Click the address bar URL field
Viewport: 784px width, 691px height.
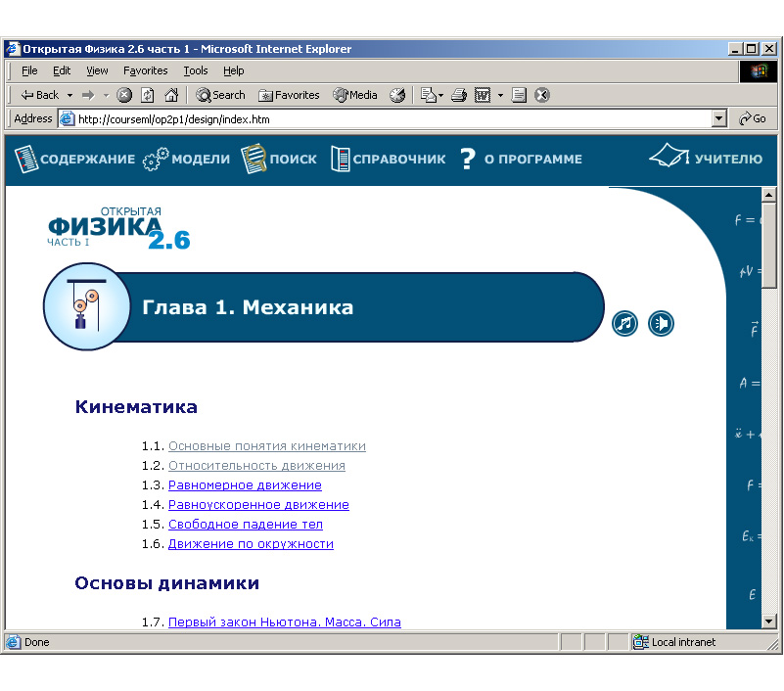[x=392, y=119]
